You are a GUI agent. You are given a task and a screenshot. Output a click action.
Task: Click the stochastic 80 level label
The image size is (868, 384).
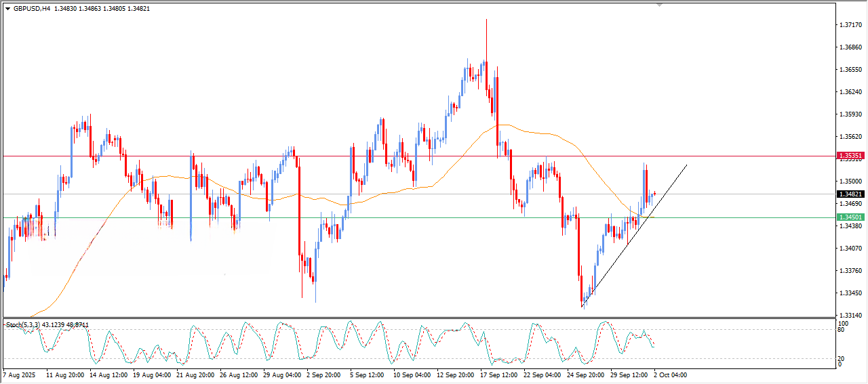pyautogui.click(x=842, y=330)
